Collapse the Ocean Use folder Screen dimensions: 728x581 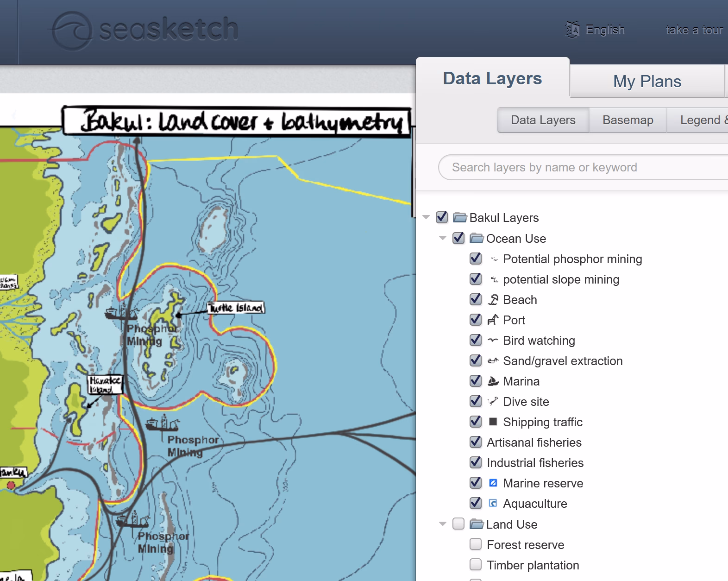(x=443, y=238)
